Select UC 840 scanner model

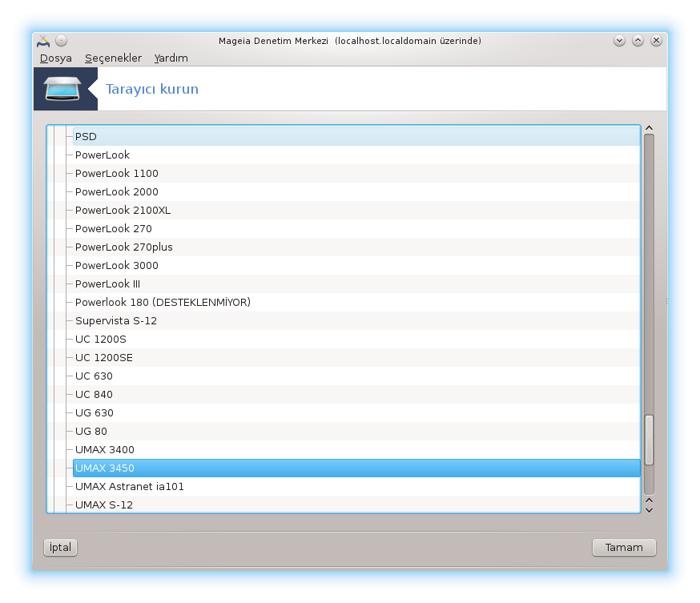click(x=356, y=395)
